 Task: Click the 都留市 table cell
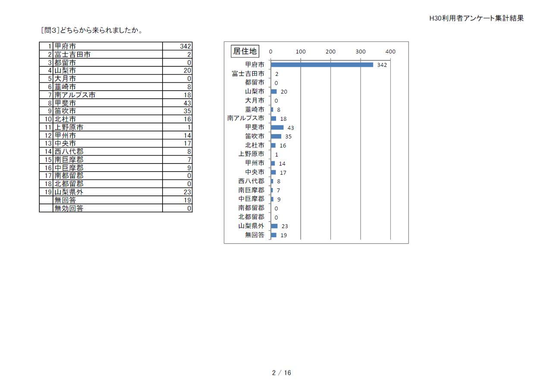click(108, 63)
